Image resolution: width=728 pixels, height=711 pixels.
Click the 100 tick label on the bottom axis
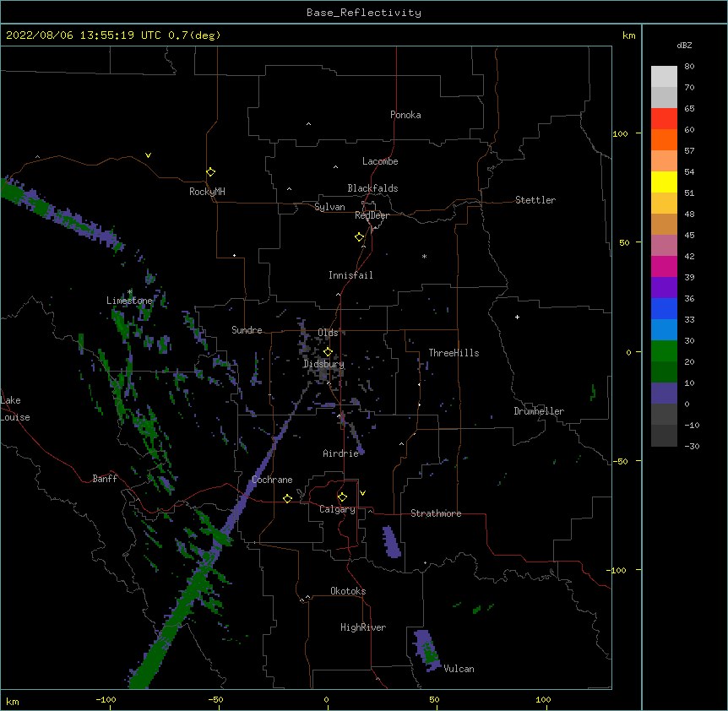543,699
